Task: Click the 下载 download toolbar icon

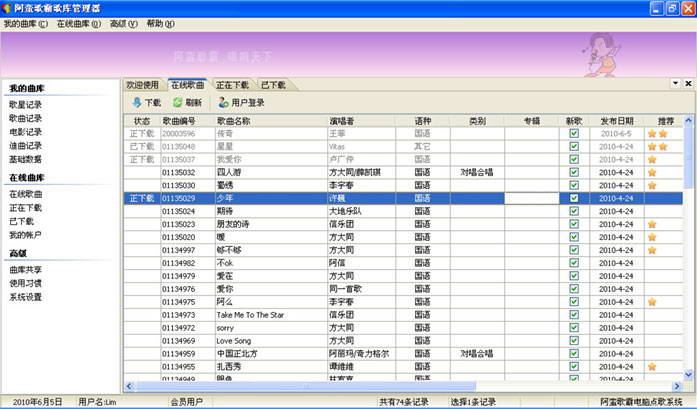Action: [137, 102]
